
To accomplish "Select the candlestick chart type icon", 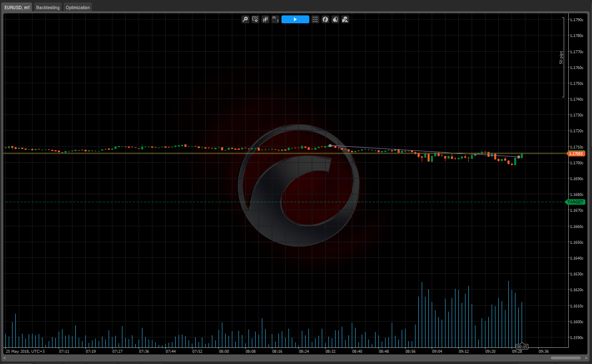I will (265, 20).
